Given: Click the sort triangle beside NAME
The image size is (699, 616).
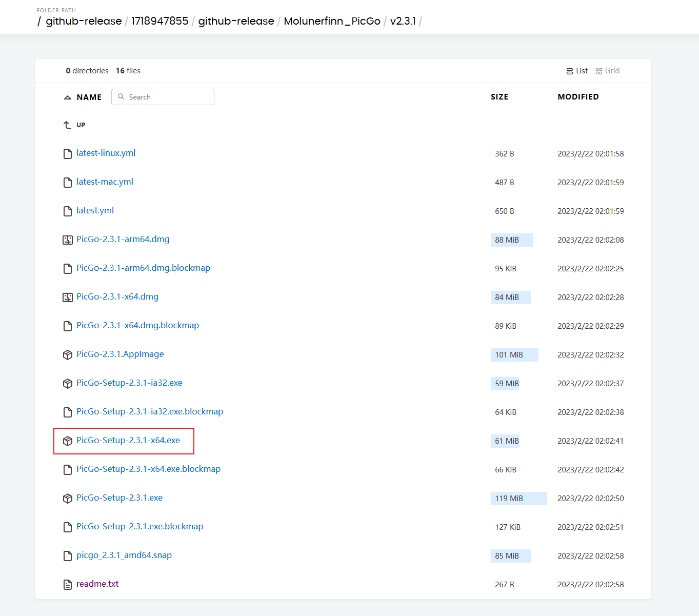Looking at the screenshot, I should click(x=68, y=96).
